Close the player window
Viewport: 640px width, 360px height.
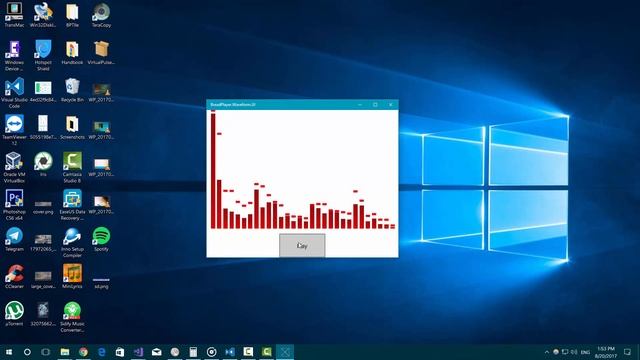click(x=391, y=104)
